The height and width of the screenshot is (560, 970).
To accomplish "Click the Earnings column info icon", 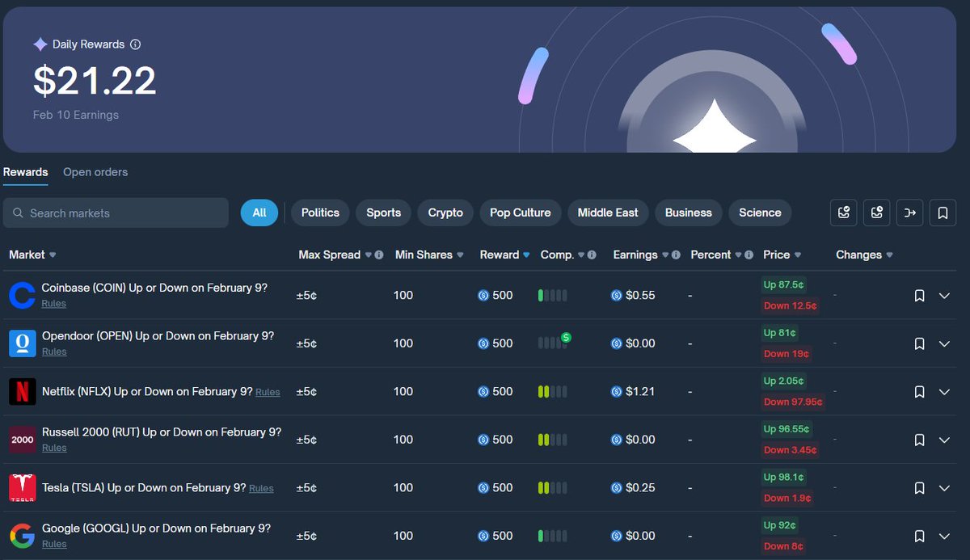I will tap(676, 255).
